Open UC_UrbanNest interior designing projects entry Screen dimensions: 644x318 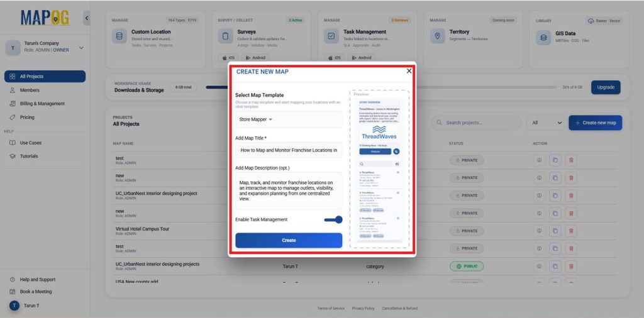point(157,264)
